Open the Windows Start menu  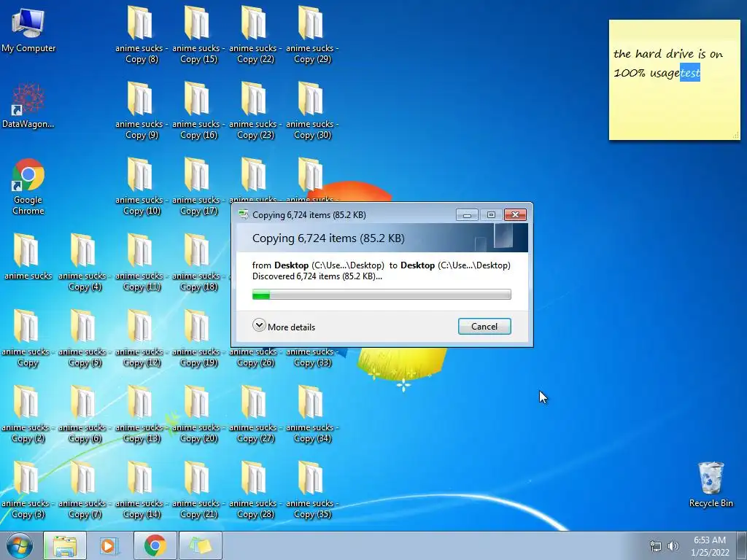point(20,545)
